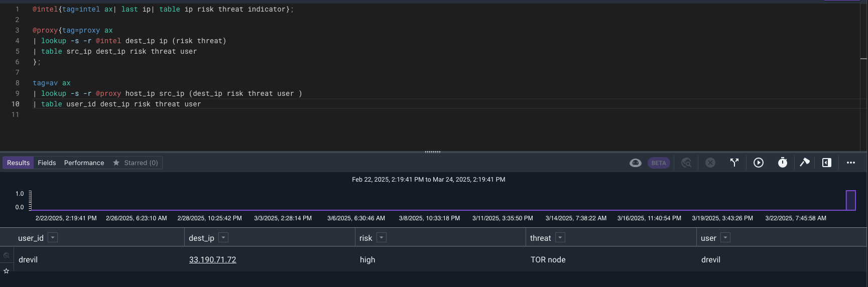This screenshot has width=868, height=287.
Task: Click line number 8 in gutter
Action: [17, 83]
